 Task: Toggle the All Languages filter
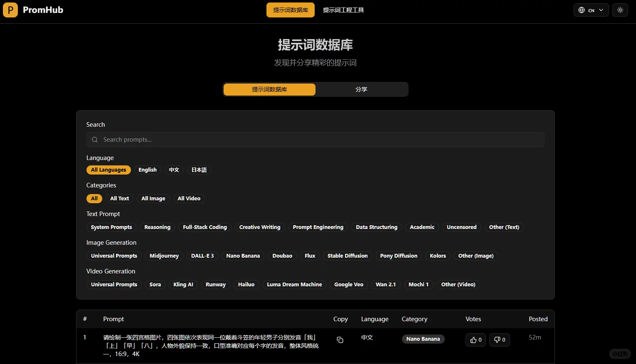coord(108,170)
